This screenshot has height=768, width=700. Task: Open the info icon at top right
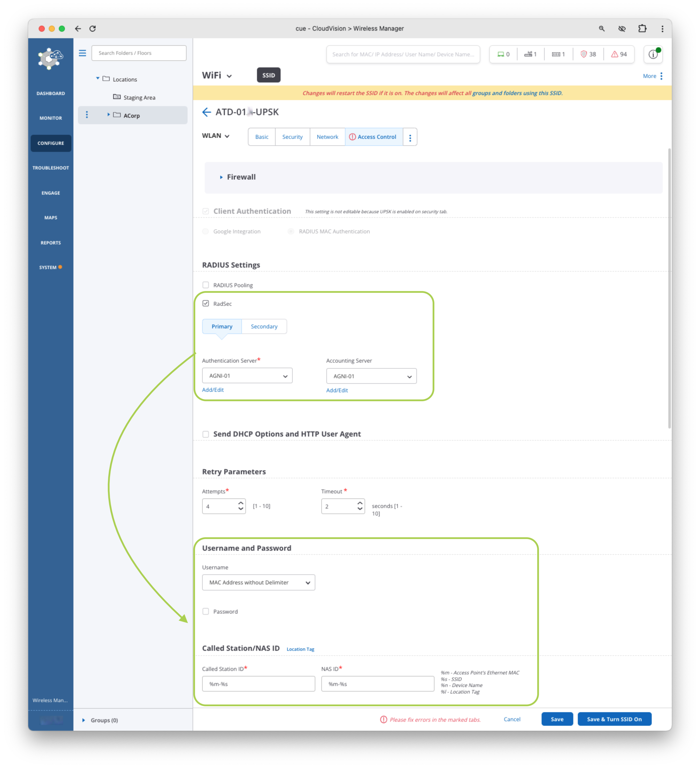click(653, 55)
